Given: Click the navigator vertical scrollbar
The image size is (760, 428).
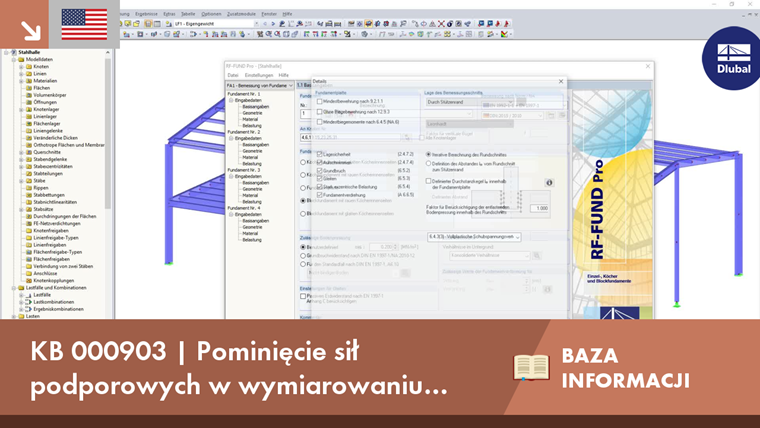Looking at the screenshot, I should click(x=108, y=133).
